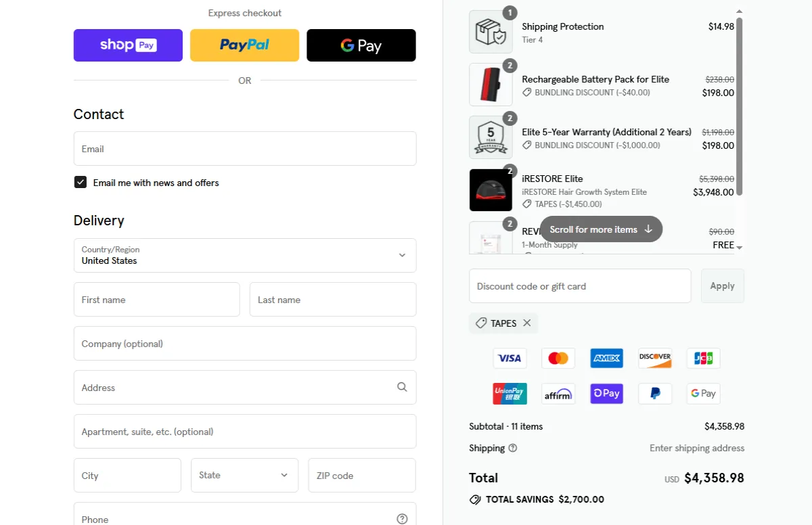The width and height of the screenshot is (812, 525).
Task: Click the phone help question mark icon
Action: coord(402,519)
